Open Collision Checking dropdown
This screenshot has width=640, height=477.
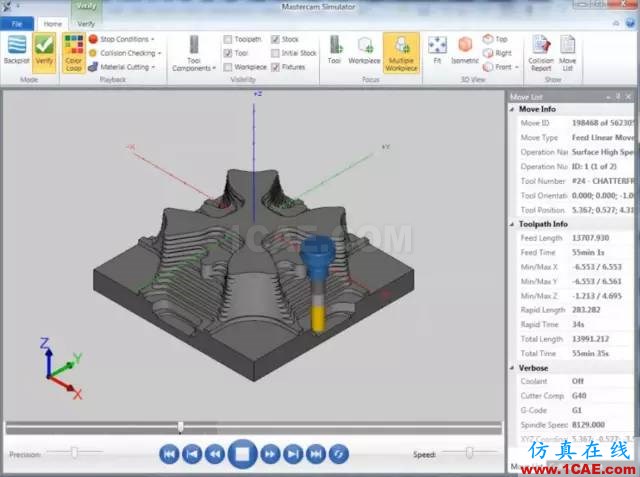tap(125, 53)
